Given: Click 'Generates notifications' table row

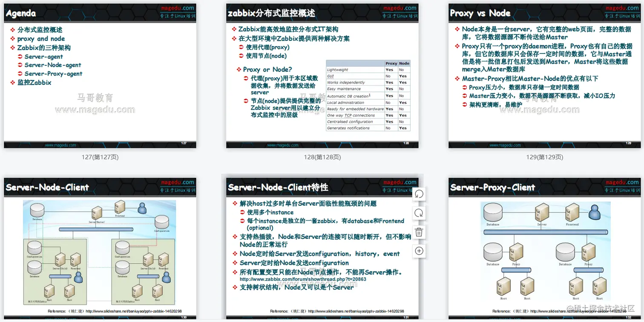Looking at the screenshot, I should [368, 128].
